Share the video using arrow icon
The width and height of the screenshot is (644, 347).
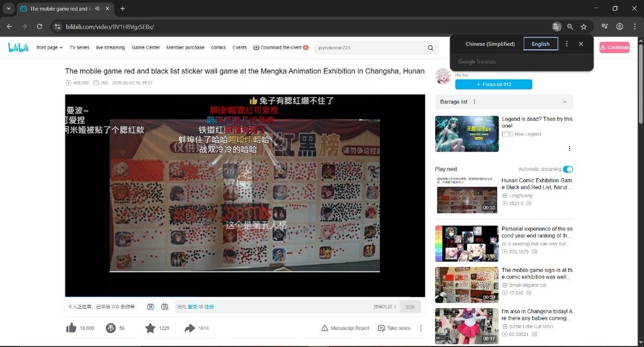189,328
